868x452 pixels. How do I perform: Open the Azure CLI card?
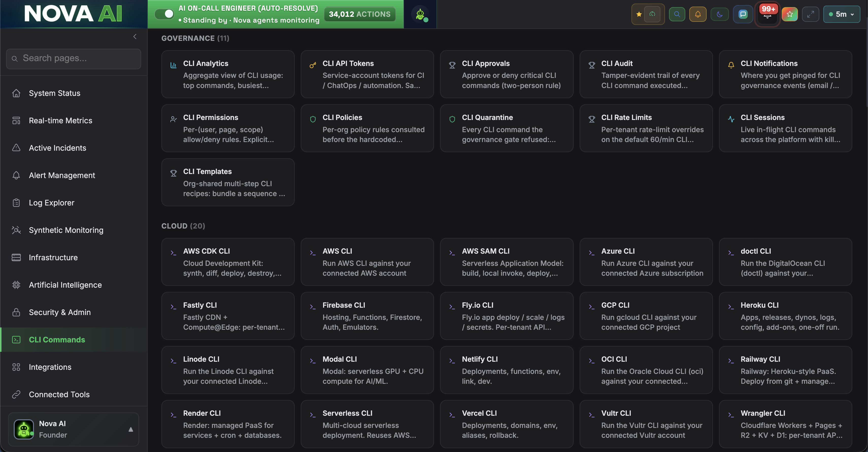[646, 262]
